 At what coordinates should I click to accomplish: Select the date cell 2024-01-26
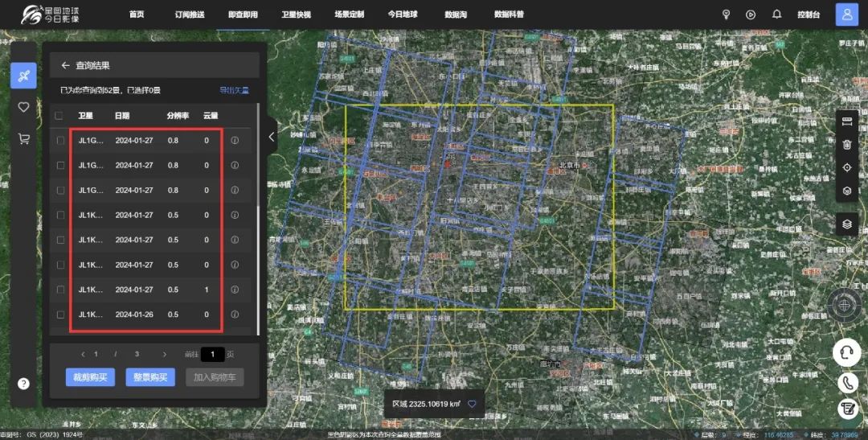click(x=134, y=315)
